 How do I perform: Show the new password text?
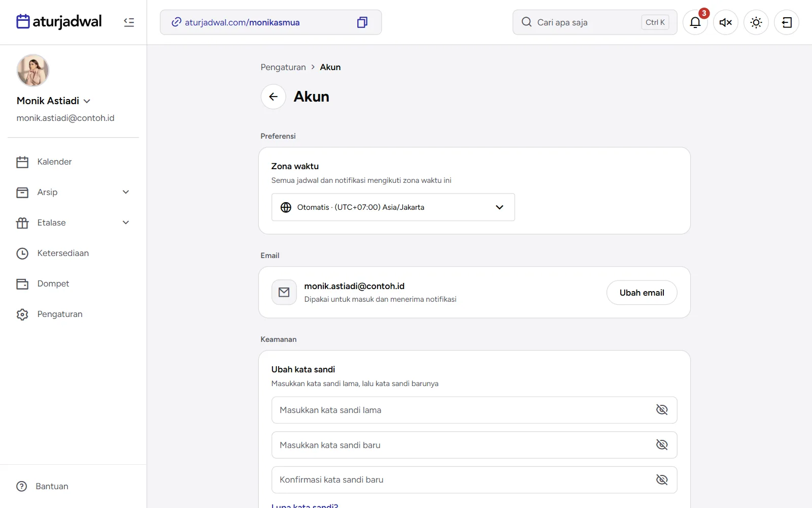pyautogui.click(x=662, y=444)
